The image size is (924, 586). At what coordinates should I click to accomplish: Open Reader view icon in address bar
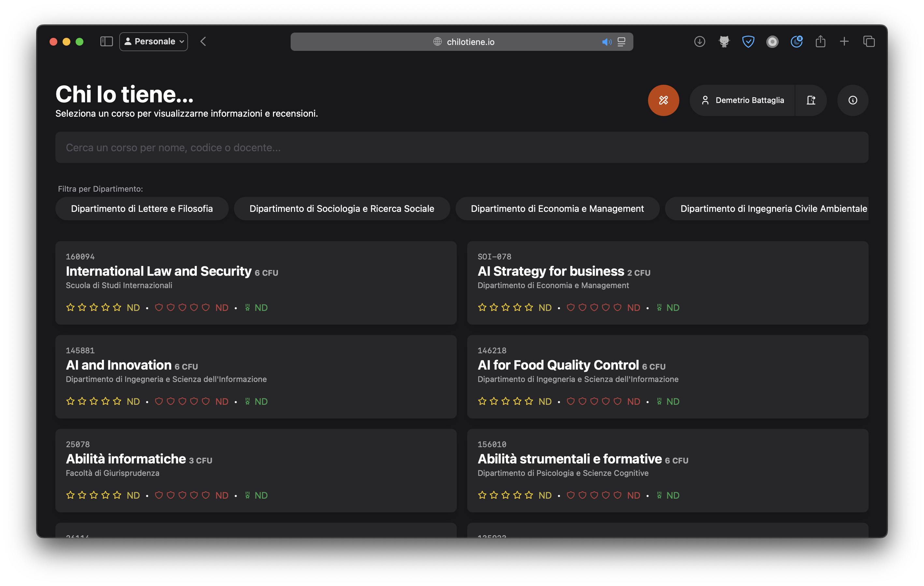[621, 42]
